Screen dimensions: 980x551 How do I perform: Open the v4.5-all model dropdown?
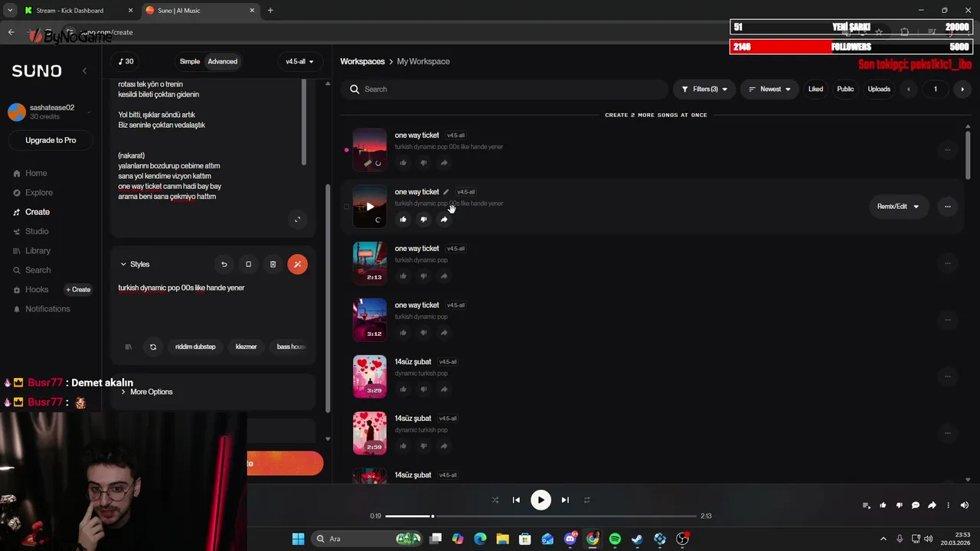click(x=299, y=61)
